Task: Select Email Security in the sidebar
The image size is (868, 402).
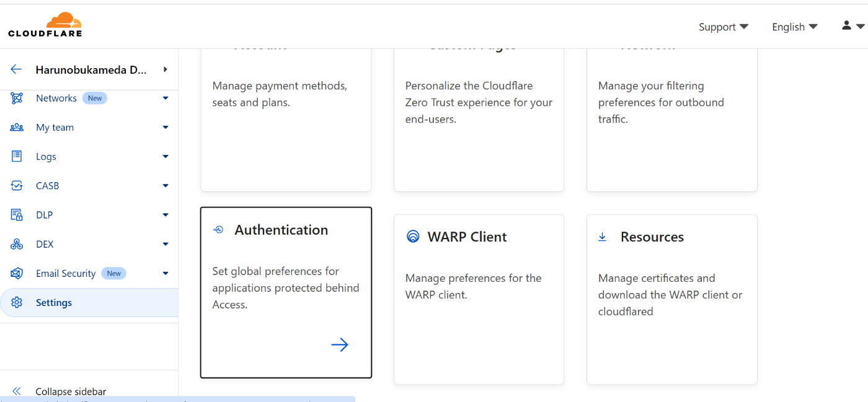Action: click(66, 273)
